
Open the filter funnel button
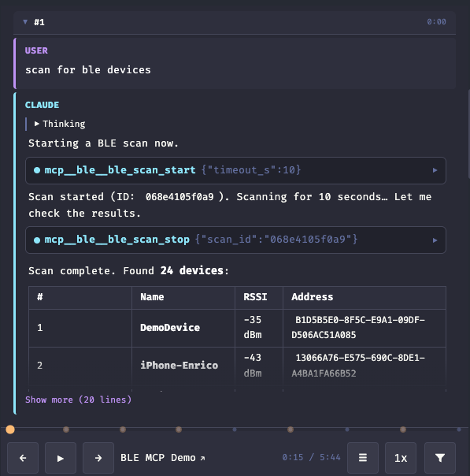coord(440,458)
